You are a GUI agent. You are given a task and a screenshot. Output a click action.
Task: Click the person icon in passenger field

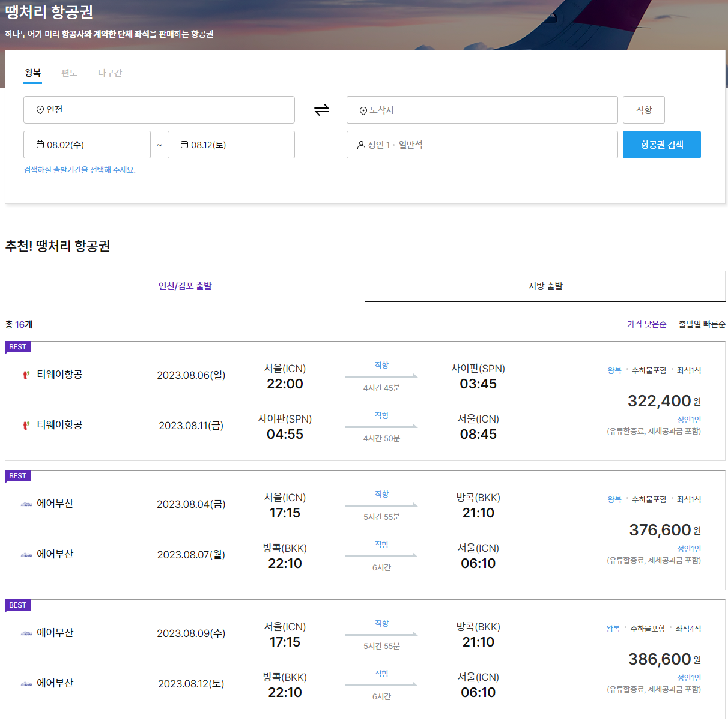pyautogui.click(x=361, y=145)
